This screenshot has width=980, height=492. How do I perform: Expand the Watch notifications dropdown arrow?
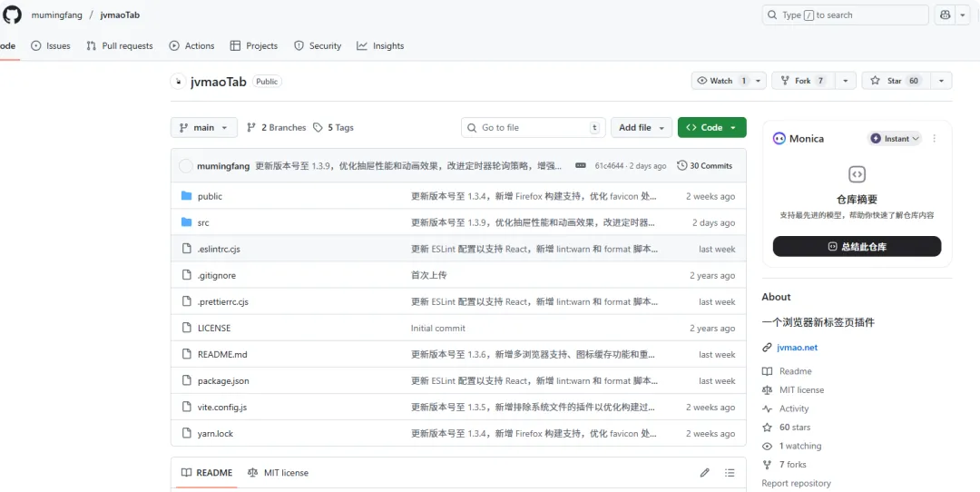759,81
